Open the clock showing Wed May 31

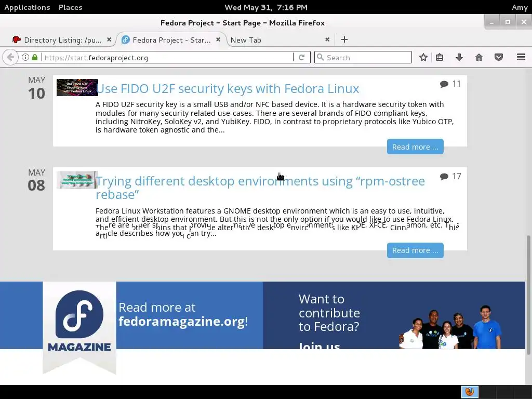coord(266,7)
